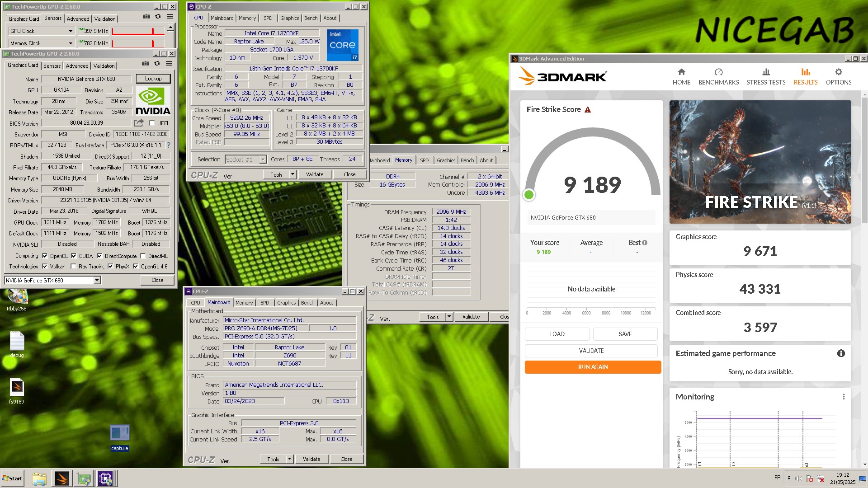The height and width of the screenshot is (488, 868).
Task: Click the Intel Core i7 logo
Action: pyautogui.click(x=343, y=45)
